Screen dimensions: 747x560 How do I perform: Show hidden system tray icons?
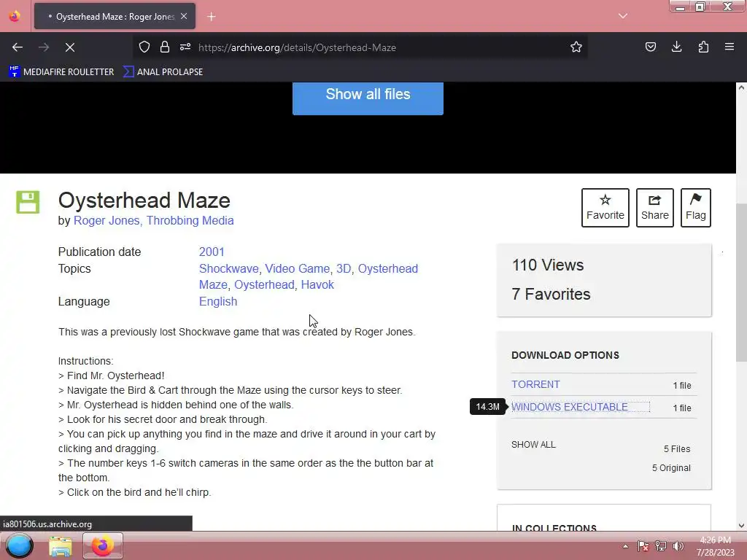pyautogui.click(x=625, y=546)
